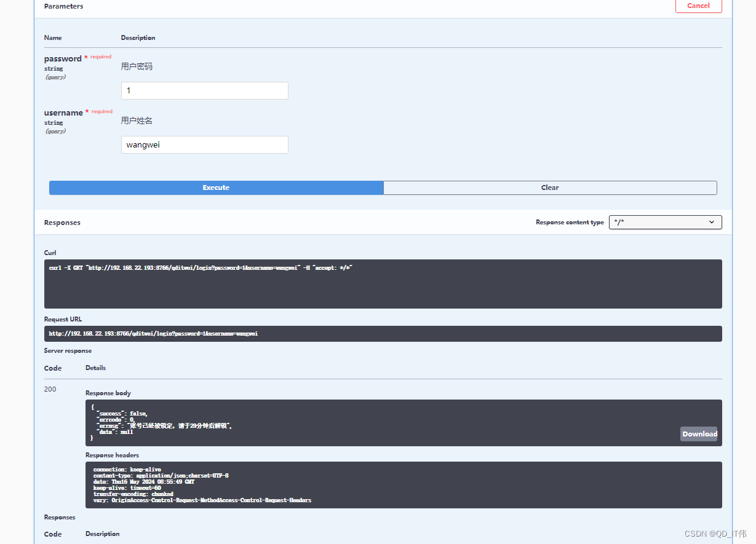756x544 pixels.
Task: Click the username input field containing wangwei
Action: coord(205,145)
